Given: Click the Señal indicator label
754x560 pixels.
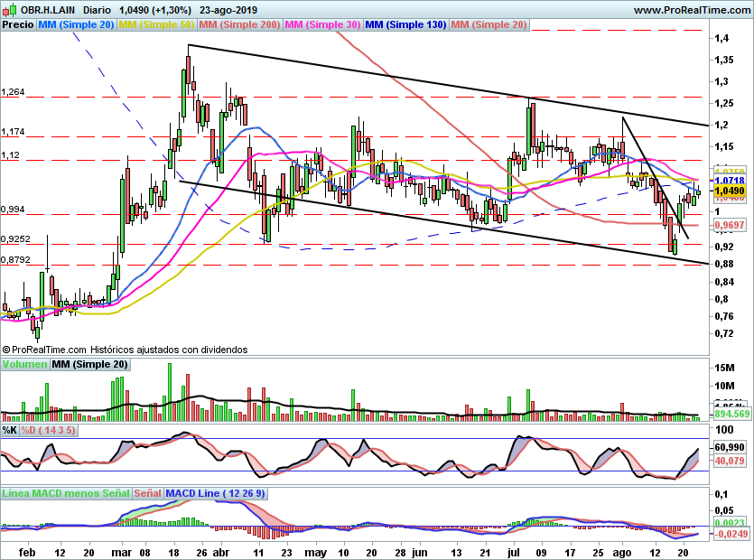Looking at the screenshot, I should point(147,493).
